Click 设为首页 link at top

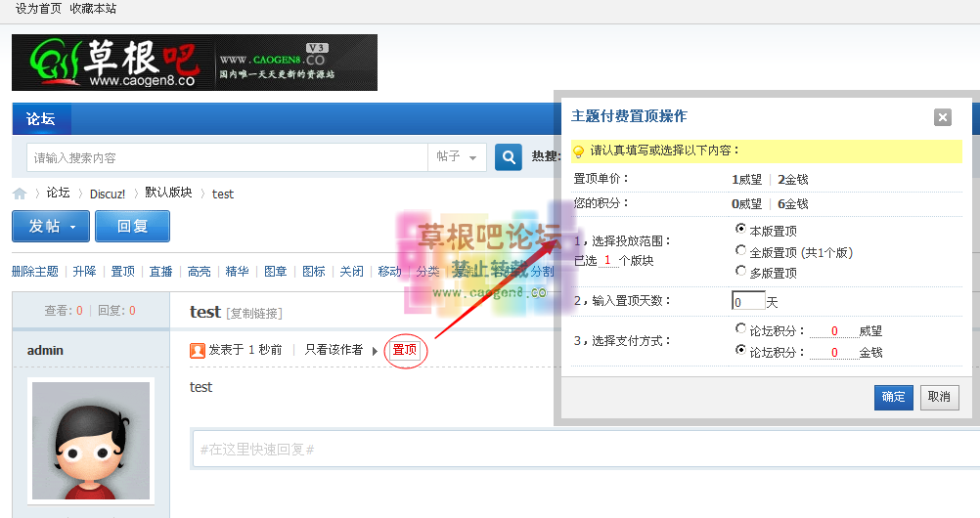39,9
